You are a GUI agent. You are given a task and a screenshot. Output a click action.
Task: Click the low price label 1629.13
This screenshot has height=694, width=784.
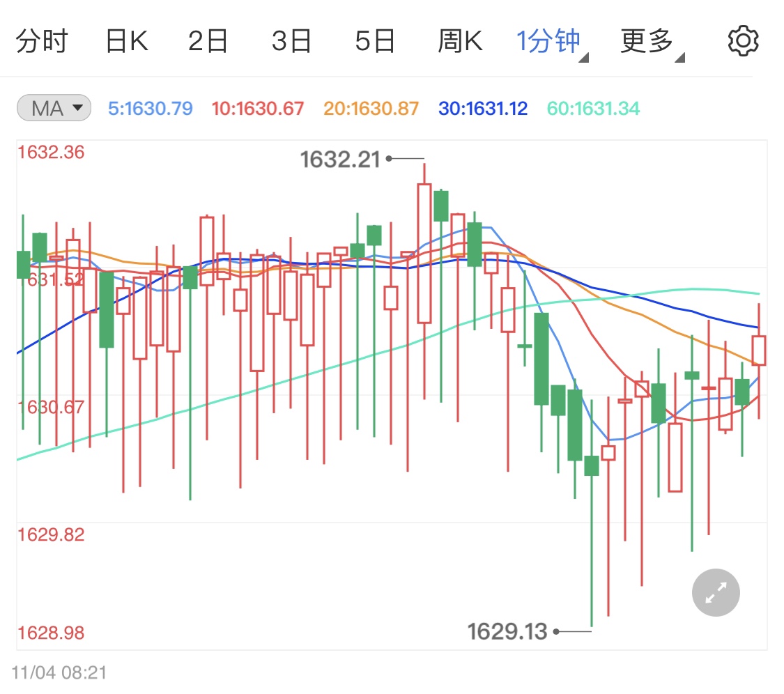507,632
